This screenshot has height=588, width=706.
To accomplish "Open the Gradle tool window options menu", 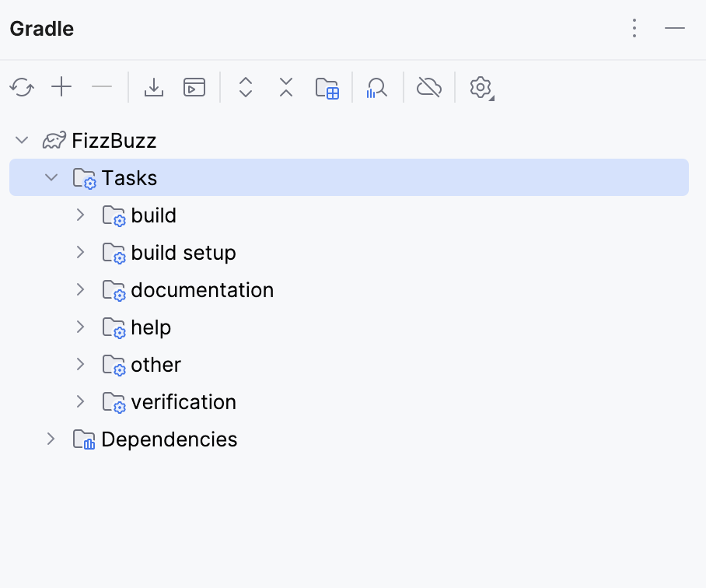I will click(634, 28).
